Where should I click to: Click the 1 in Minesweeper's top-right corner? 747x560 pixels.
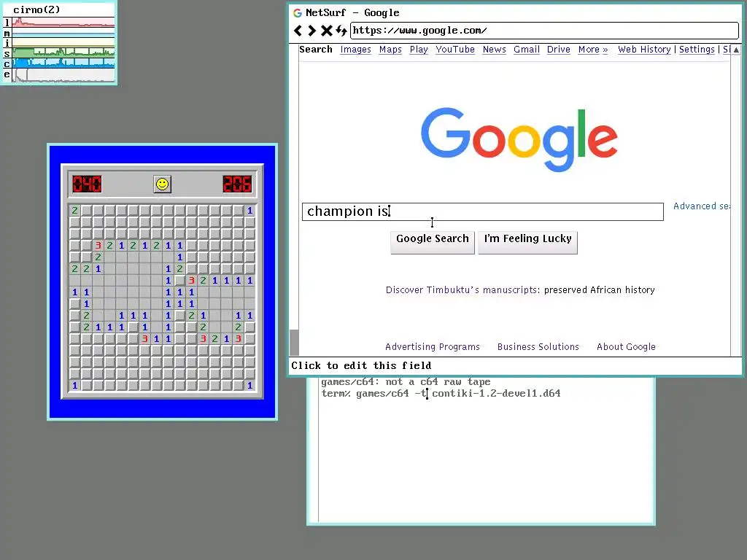(x=249, y=211)
